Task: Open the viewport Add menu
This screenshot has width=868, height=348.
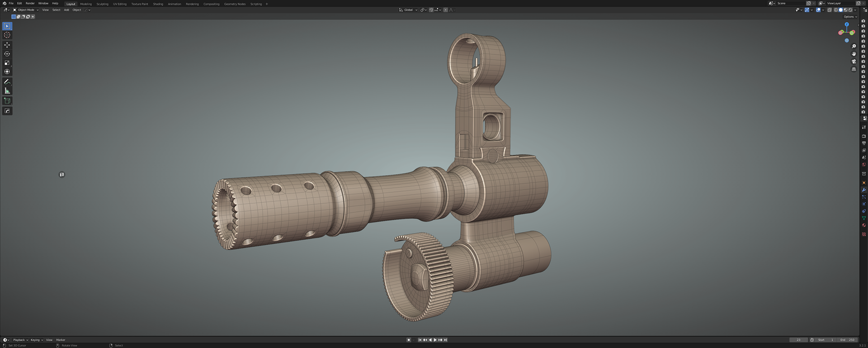Action: 66,10
